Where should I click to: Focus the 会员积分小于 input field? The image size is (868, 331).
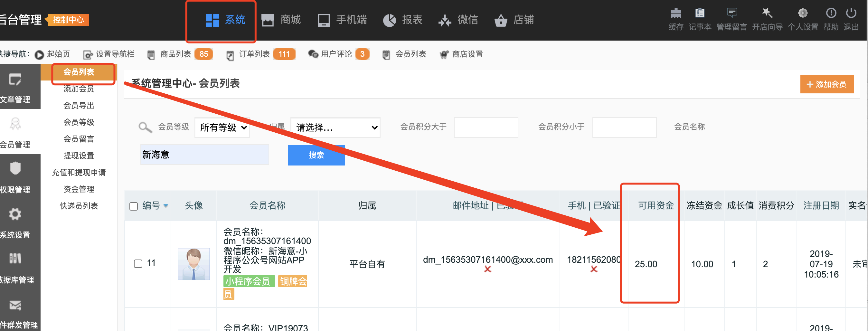(624, 128)
